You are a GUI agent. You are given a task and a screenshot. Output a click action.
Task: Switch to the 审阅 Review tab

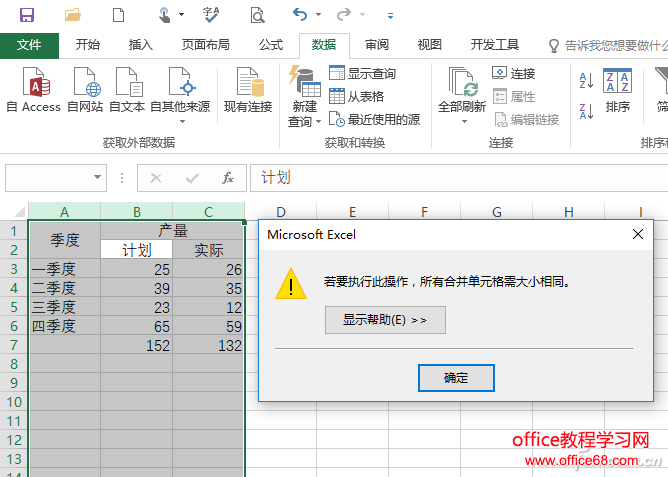pyautogui.click(x=377, y=45)
